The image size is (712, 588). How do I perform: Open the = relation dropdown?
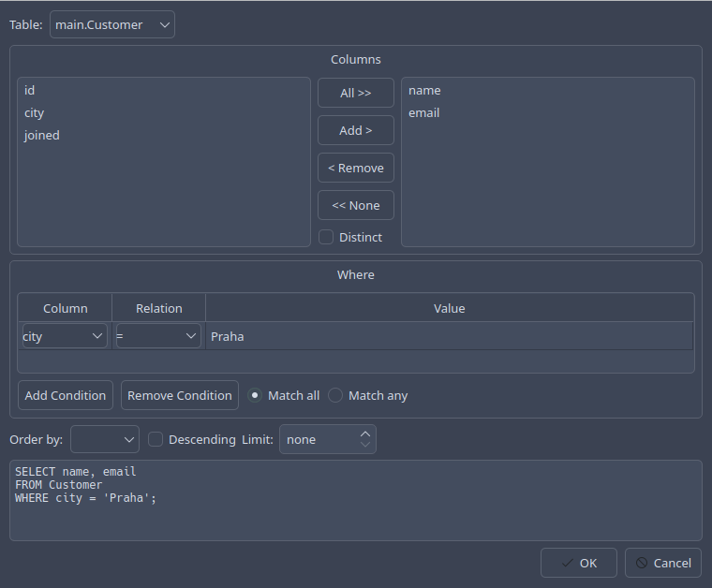pyautogui.click(x=158, y=336)
